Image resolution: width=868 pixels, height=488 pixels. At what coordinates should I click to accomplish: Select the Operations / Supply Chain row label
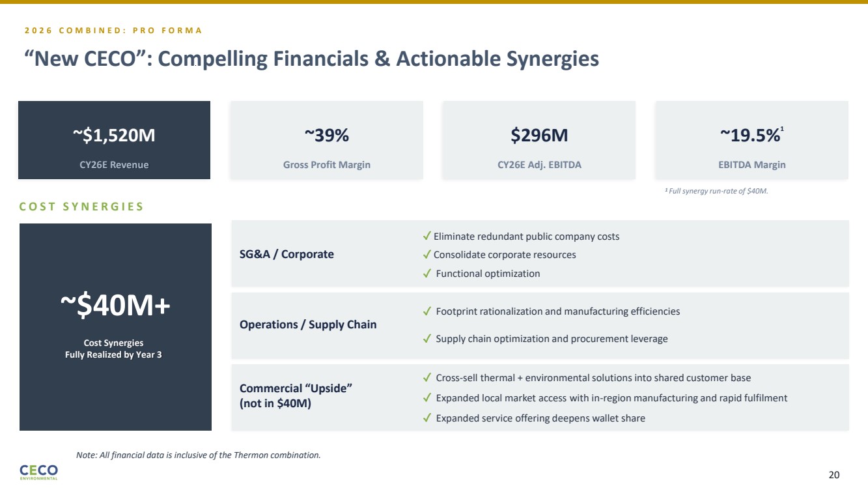pyautogui.click(x=308, y=324)
